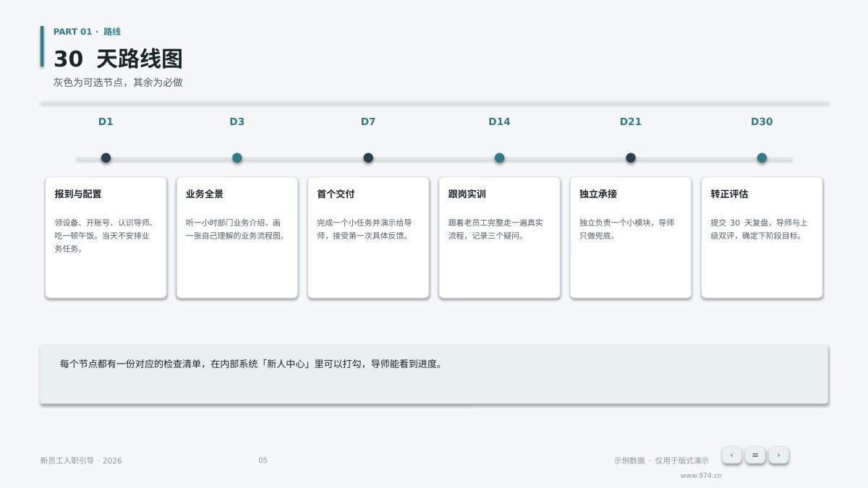Open the 首个交付 card
The height and width of the screenshot is (488, 868).
tap(368, 237)
